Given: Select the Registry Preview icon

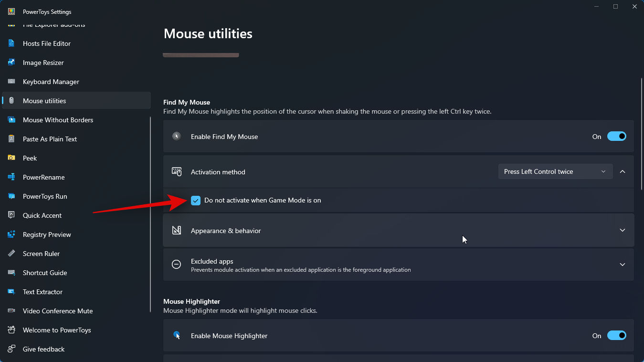Looking at the screenshot, I should coord(11,234).
